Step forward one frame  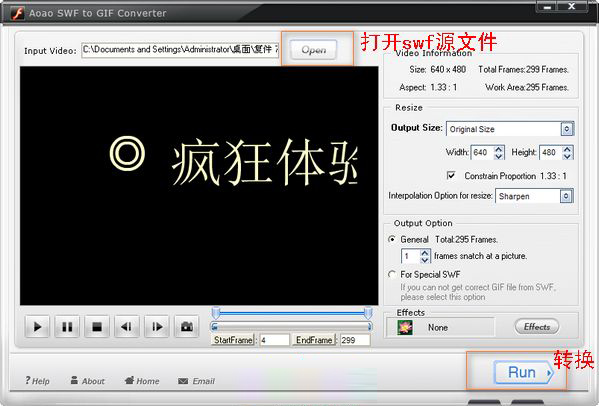point(157,327)
